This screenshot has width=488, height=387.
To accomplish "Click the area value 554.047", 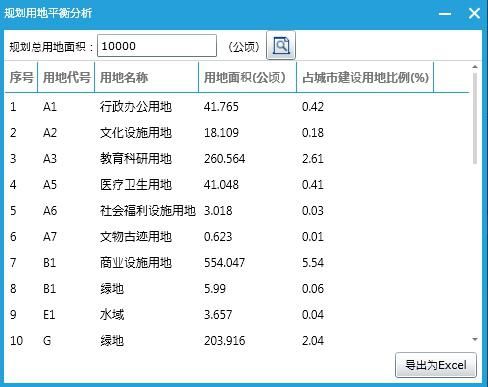I will (224, 263).
